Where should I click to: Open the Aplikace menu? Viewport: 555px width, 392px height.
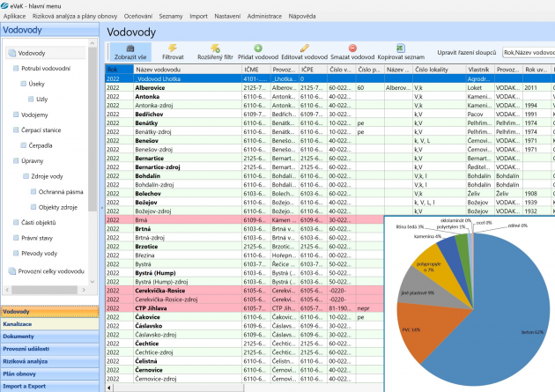pos(14,16)
